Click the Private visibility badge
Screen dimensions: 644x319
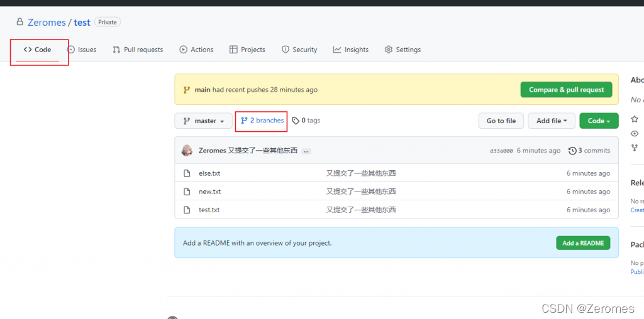click(108, 22)
